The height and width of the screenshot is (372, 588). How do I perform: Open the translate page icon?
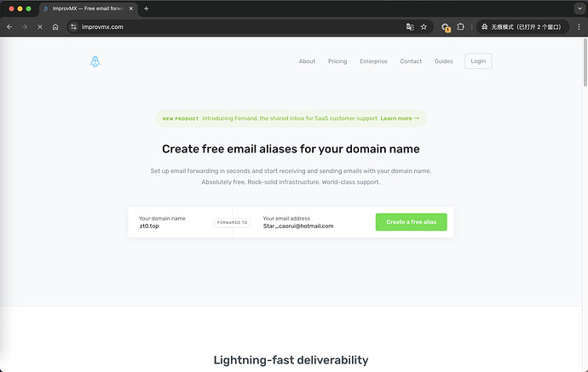pyautogui.click(x=409, y=27)
